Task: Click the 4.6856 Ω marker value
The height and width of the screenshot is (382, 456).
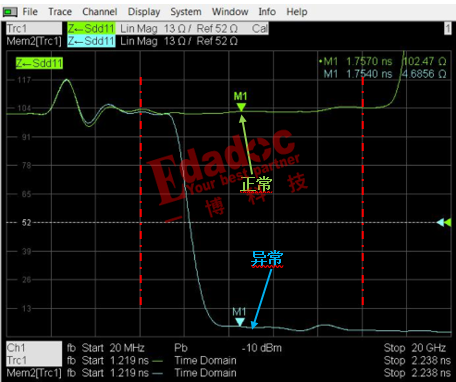Action: pos(424,74)
